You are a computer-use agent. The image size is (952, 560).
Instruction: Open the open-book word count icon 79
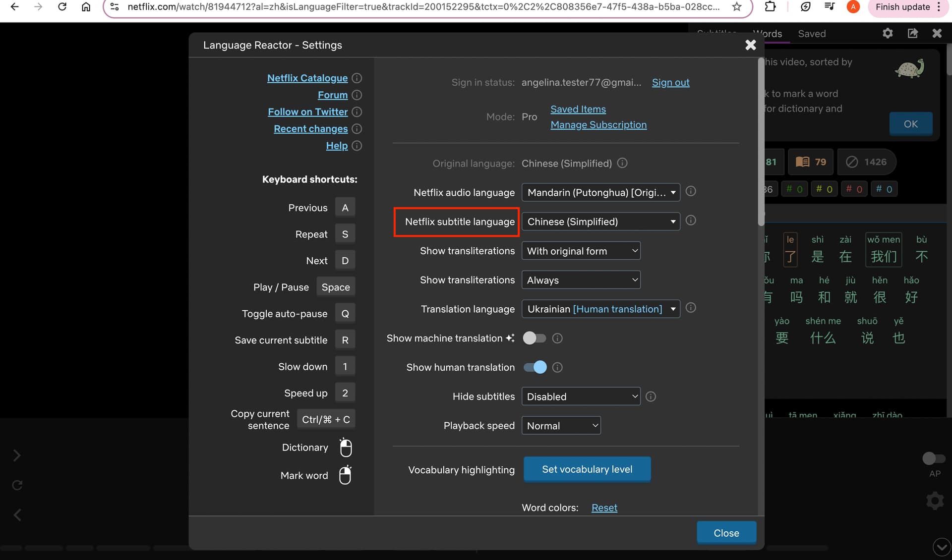point(811,162)
